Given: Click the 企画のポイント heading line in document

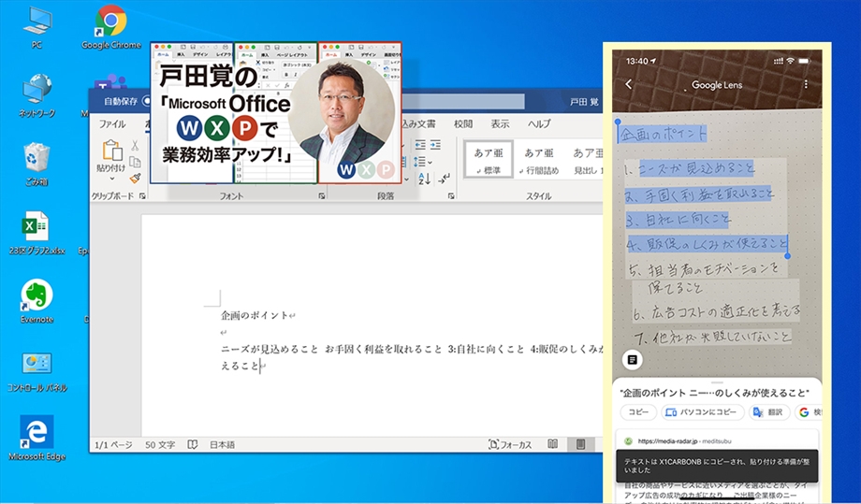Looking at the screenshot, I should [x=255, y=315].
